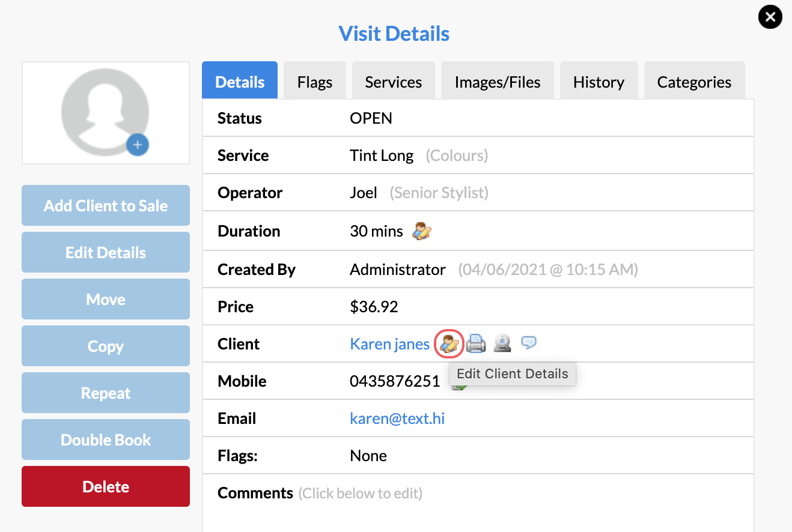Open client notes via the speech bubble icon

528,343
